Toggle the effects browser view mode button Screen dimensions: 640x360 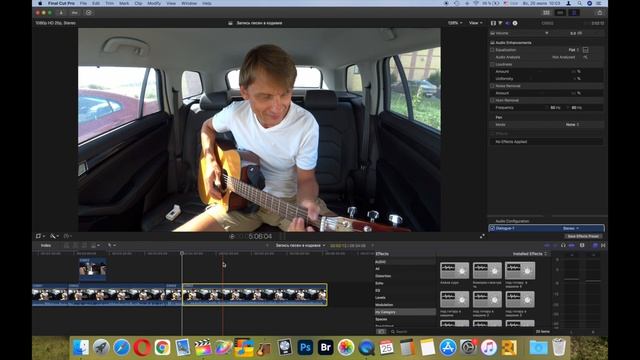[381, 331]
